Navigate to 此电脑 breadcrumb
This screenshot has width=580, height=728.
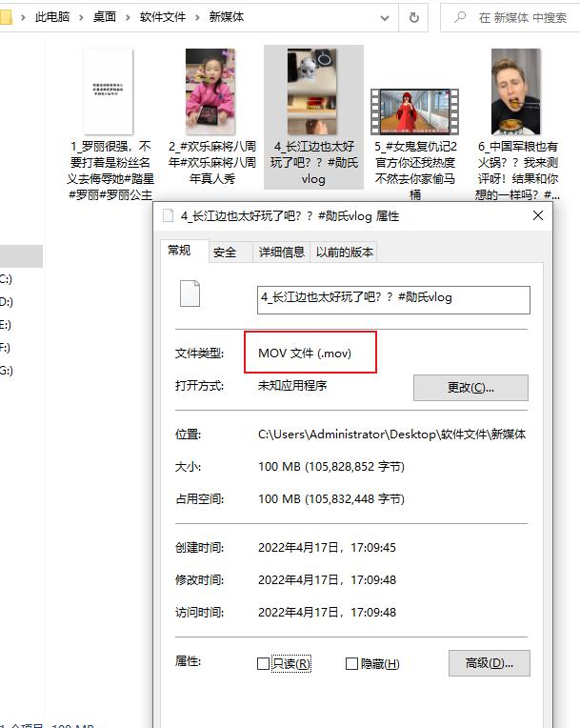click(52, 17)
